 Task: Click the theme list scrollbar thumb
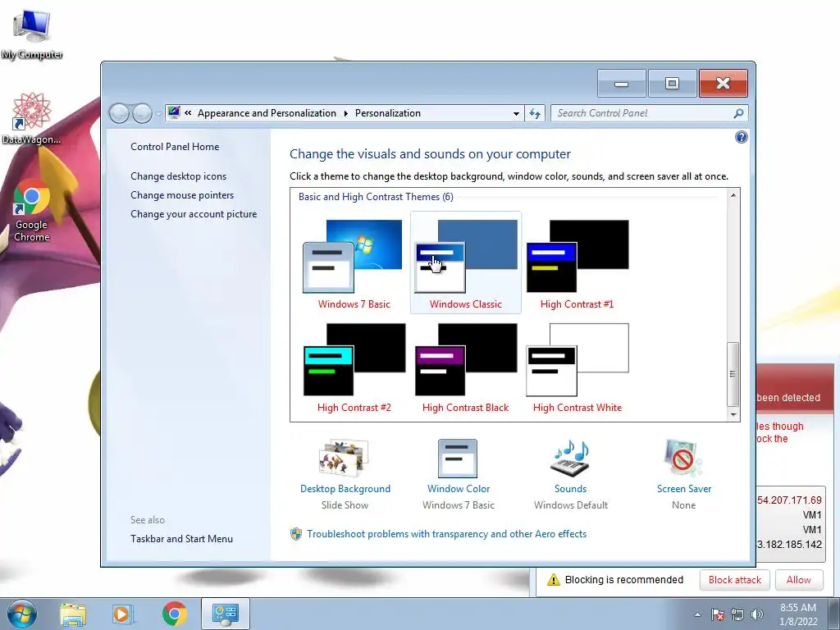tap(733, 374)
